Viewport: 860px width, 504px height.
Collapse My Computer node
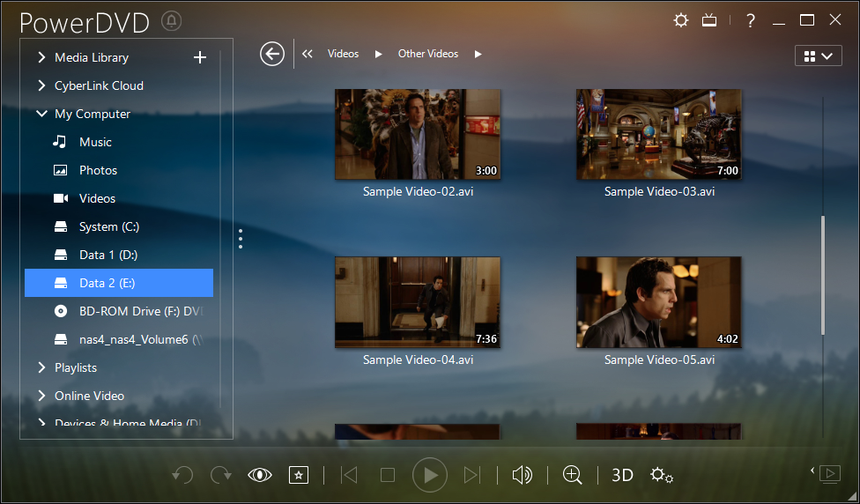pos(41,114)
